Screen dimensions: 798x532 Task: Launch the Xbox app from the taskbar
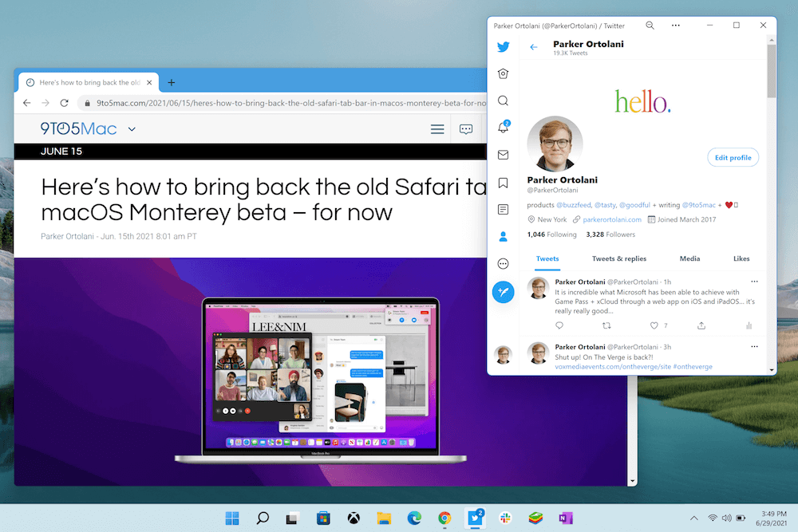click(x=354, y=518)
